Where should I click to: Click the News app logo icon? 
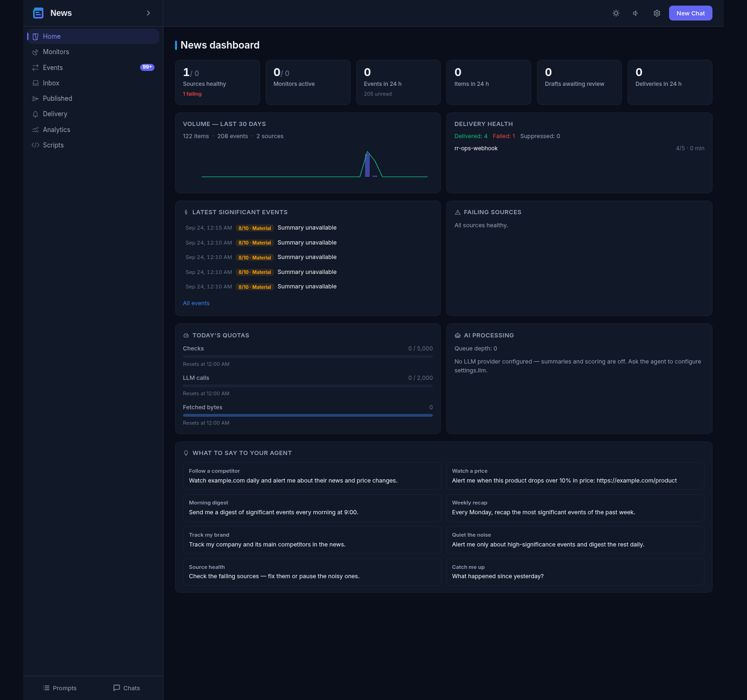click(38, 13)
